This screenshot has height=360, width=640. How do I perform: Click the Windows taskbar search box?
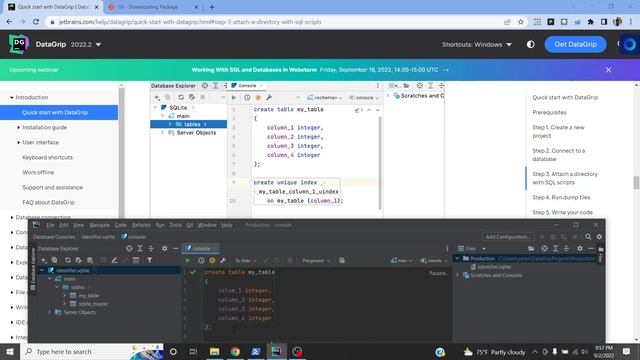tap(92, 351)
